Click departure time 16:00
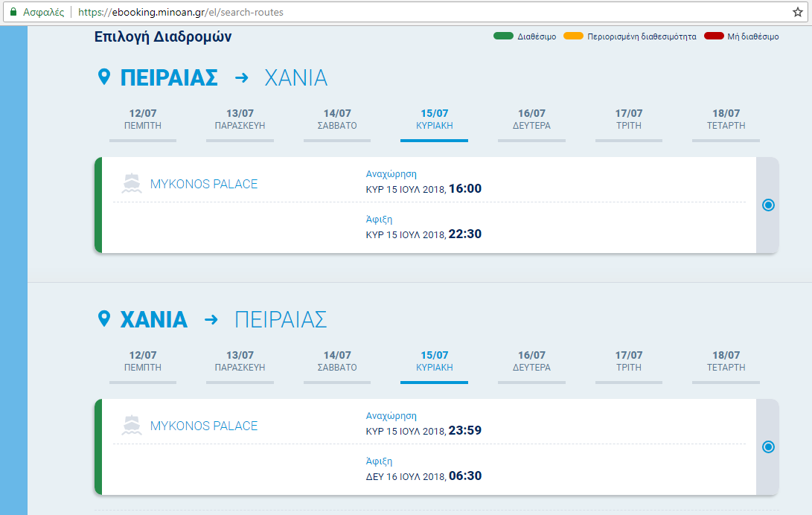 465,188
